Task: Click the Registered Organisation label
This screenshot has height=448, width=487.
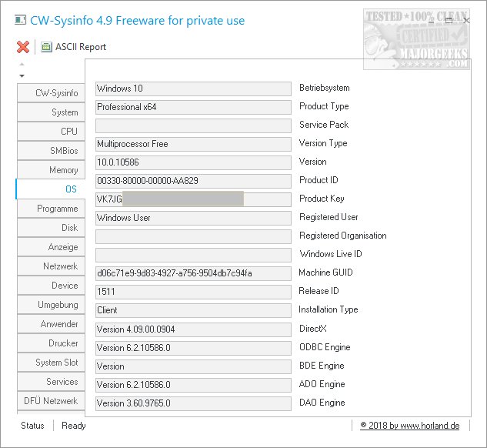Action: 343,236
